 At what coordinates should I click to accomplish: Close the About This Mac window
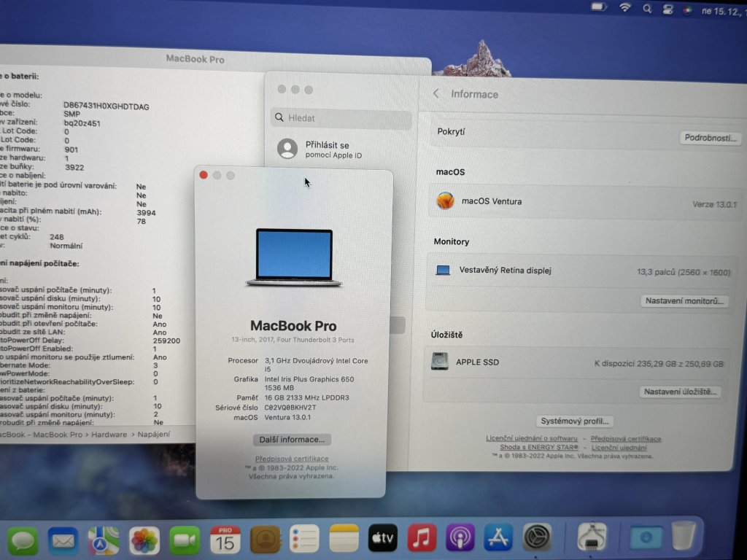point(204,175)
